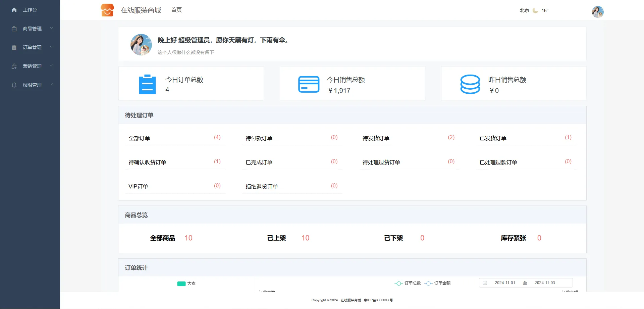Click the home icon beside 工作台

click(x=14, y=10)
